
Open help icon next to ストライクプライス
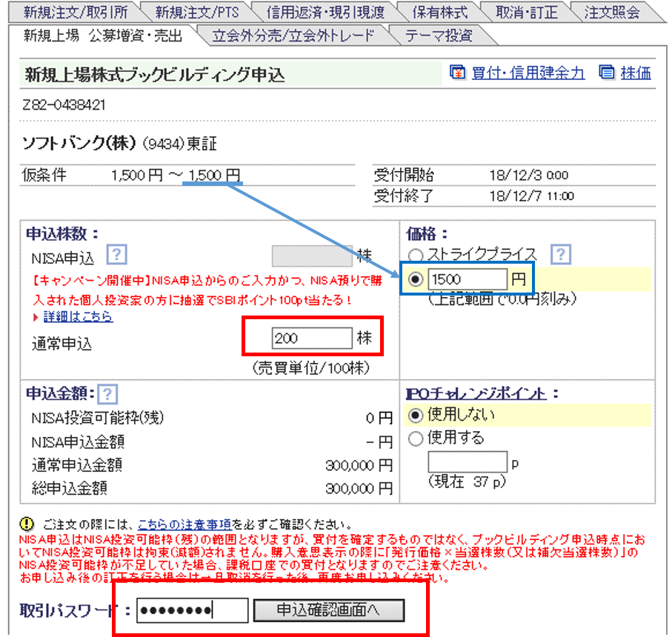[x=561, y=255]
